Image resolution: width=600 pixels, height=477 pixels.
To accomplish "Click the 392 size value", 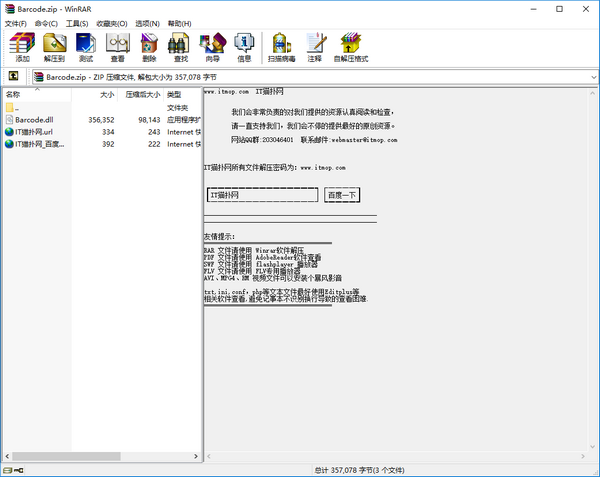I will (x=108, y=145).
